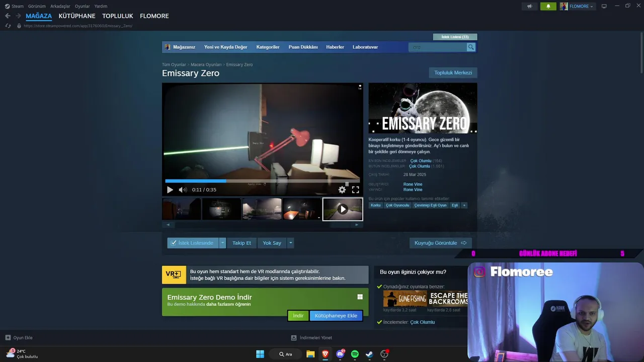The width and height of the screenshot is (644, 362).
Task: Click the Steam VR display icon in title bar
Action: coord(604,6)
